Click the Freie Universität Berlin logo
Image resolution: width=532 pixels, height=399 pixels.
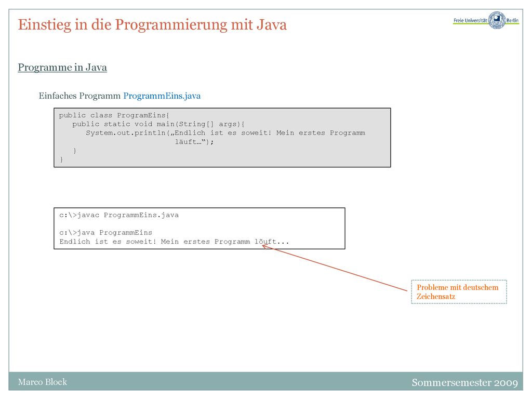486,20
